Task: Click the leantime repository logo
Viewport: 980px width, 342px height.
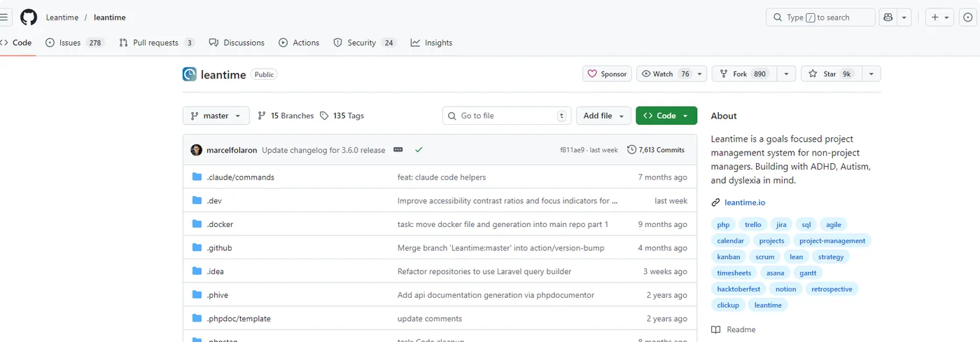Action: click(189, 74)
